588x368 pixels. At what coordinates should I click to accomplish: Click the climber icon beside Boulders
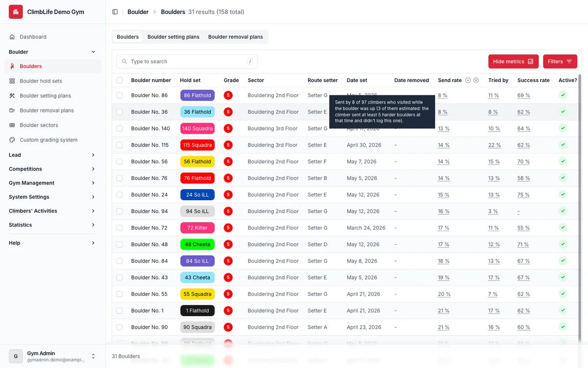tap(12, 66)
